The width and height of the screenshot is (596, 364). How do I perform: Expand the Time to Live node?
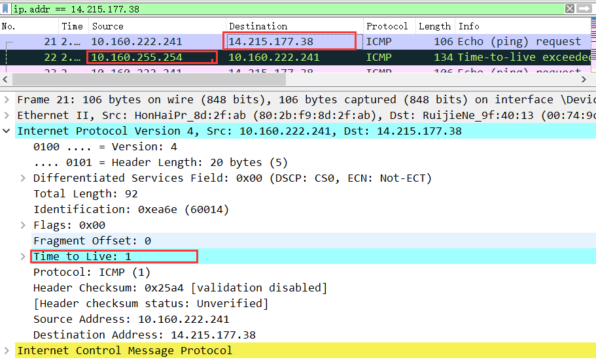point(23,257)
